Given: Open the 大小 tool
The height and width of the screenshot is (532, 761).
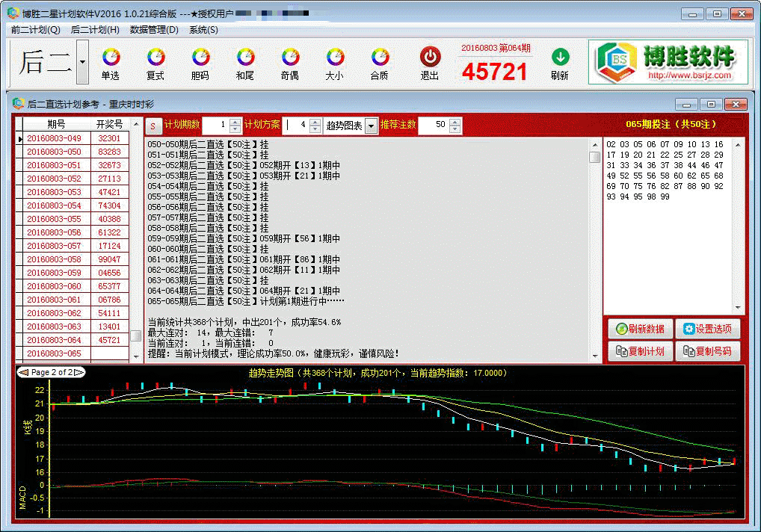Looking at the screenshot, I should (334, 64).
